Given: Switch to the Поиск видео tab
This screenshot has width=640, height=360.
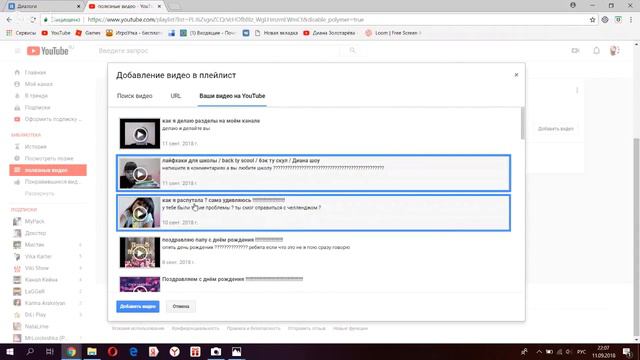Looking at the screenshot, I should (x=134, y=96).
